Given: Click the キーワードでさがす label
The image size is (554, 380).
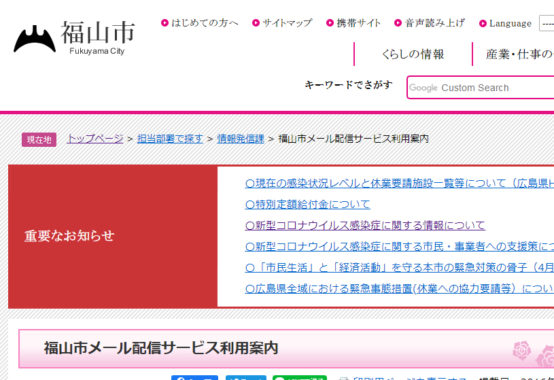Looking at the screenshot, I should pyautogui.click(x=348, y=85).
